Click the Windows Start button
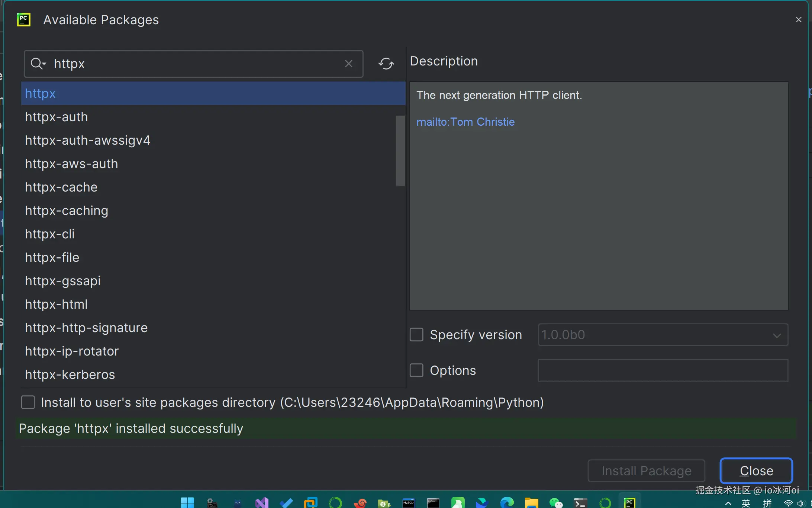Image resolution: width=812 pixels, height=508 pixels. pyautogui.click(x=187, y=502)
